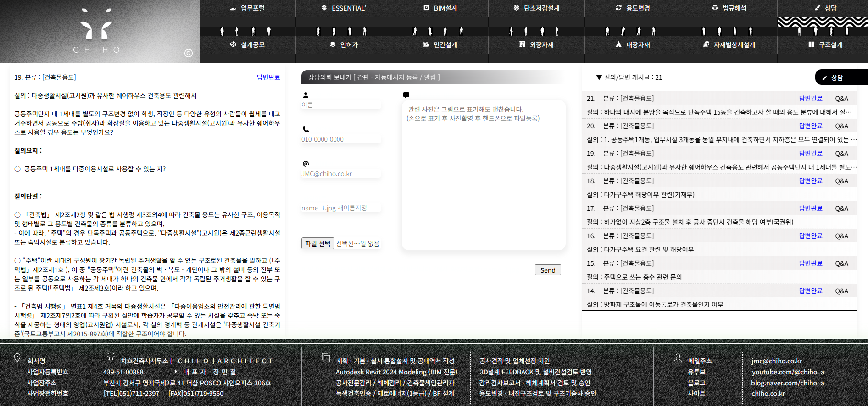Click the BIM설계 icon in top navigation

pyautogui.click(x=426, y=8)
